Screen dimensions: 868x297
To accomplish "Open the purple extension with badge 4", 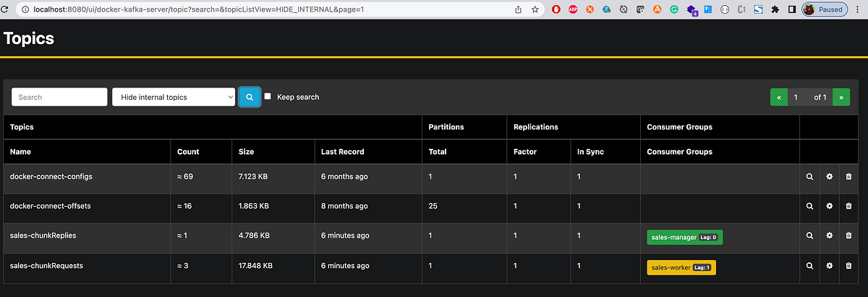I will pos(692,11).
